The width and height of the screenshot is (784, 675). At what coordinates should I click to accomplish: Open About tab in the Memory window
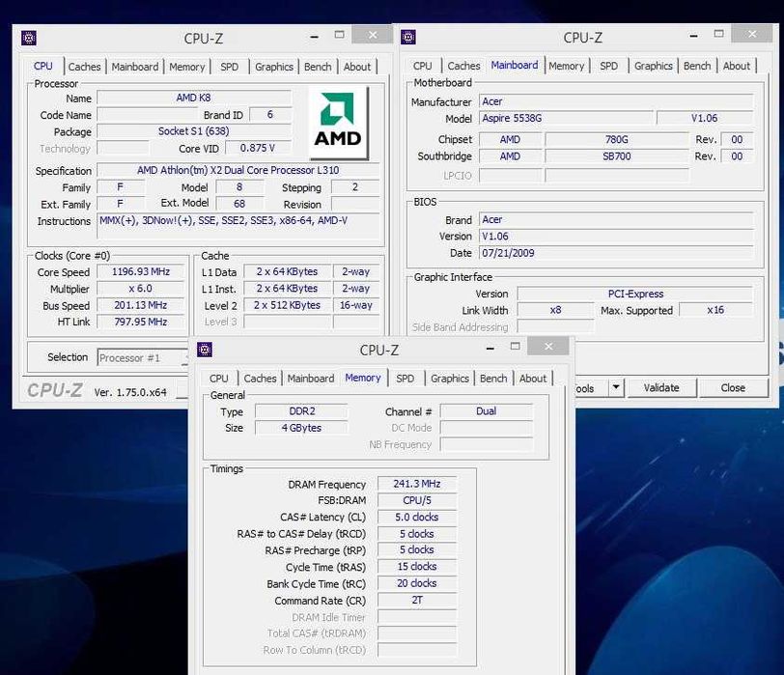pyautogui.click(x=533, y=378)
